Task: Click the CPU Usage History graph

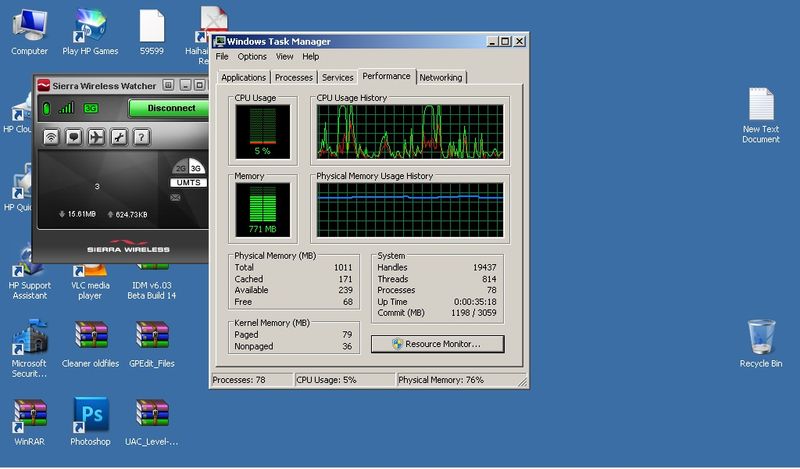Action: pos(410,132)
